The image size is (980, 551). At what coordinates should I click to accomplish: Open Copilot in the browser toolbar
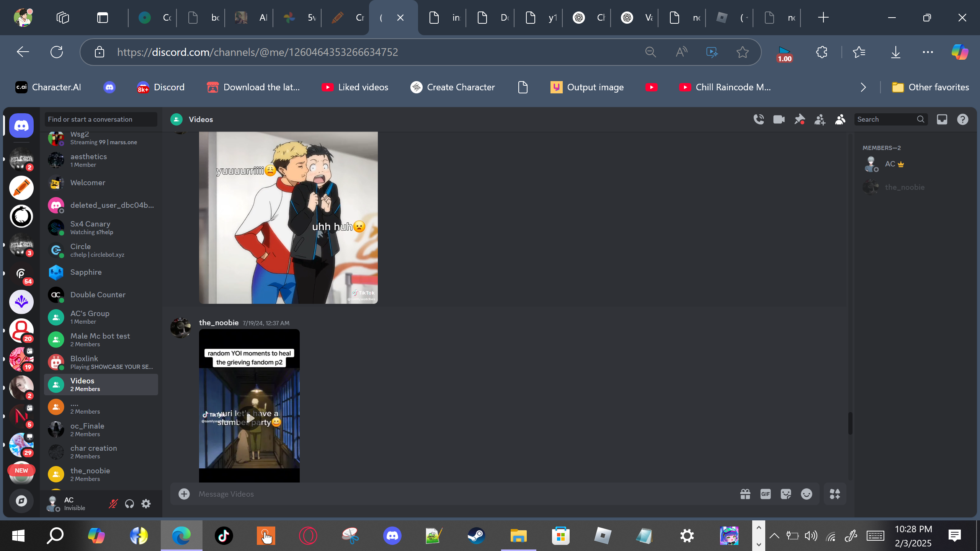(960, 52)
